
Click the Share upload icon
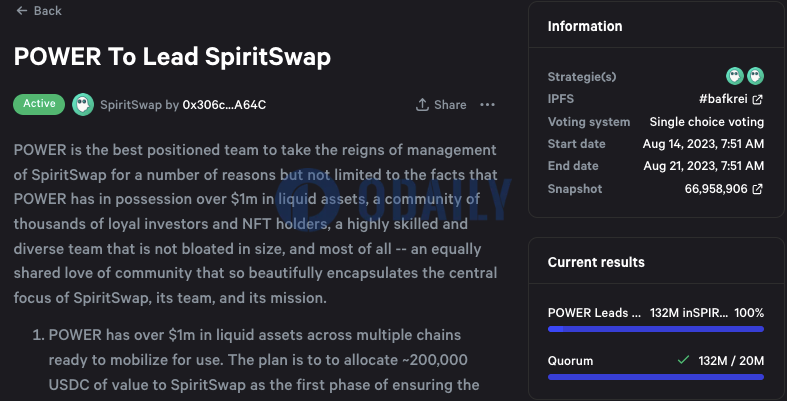pyautogui.click(x=422, y=104)
